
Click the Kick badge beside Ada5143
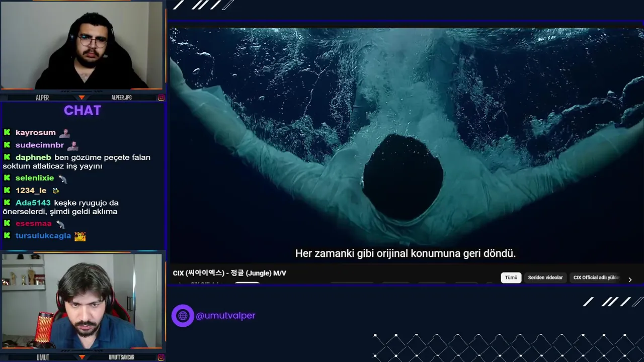[x=7, y=203]
